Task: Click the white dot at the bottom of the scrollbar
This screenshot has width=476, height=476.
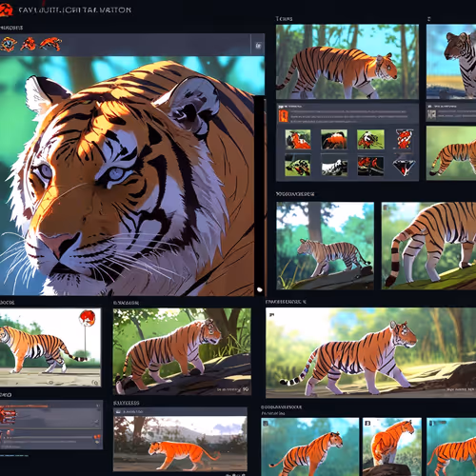Action: [260, 289]
